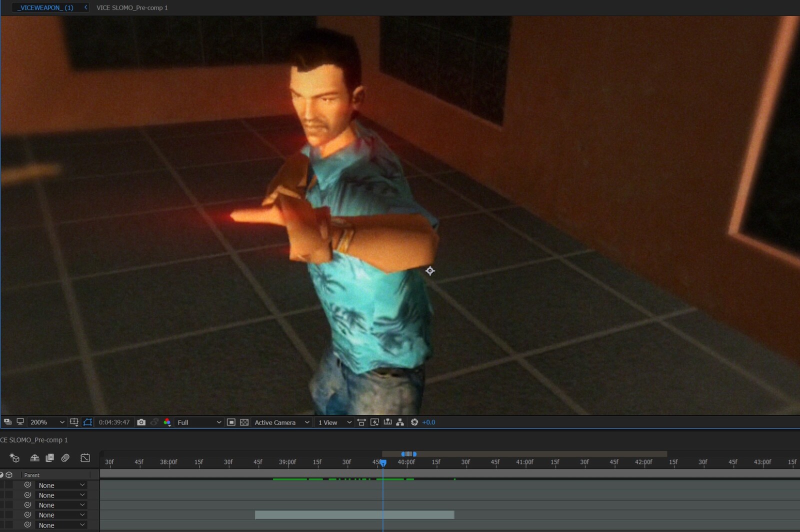This screenshot has width=800, height=532.
Task: Click the 0:04:39:47 current time display
Action: [x=114, y=422]
